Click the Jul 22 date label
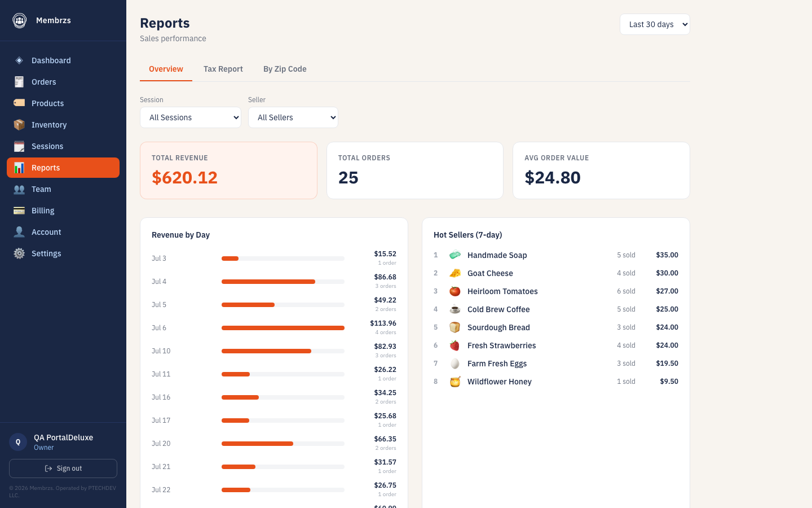The width and height of the screenshot is (812, 508). click(161, 490)
